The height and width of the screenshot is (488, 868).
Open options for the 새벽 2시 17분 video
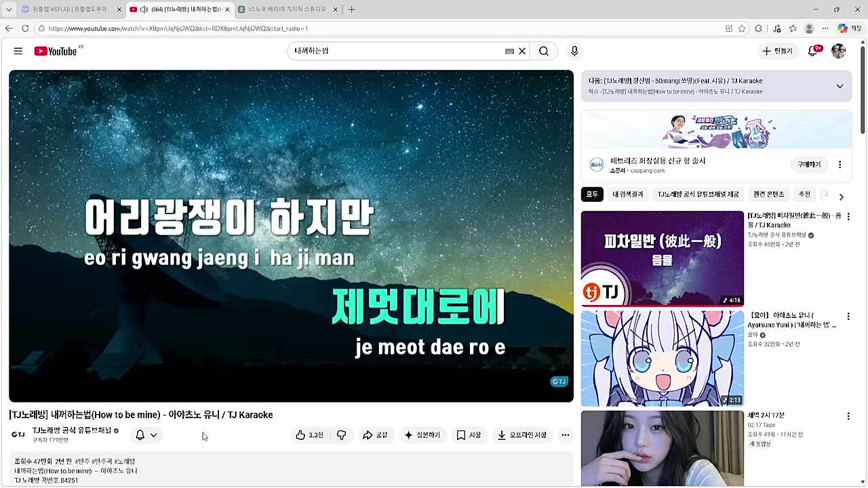coord(848,416)
